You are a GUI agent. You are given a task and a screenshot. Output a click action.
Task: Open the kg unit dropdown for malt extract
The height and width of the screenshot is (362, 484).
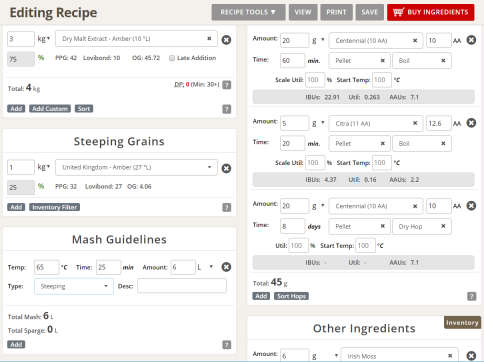click(44, 39)
